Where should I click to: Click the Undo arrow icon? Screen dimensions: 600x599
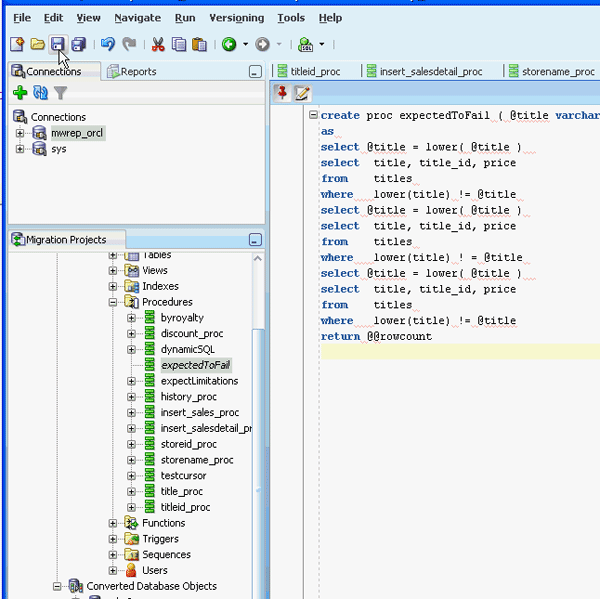click(x=108, y=44)
